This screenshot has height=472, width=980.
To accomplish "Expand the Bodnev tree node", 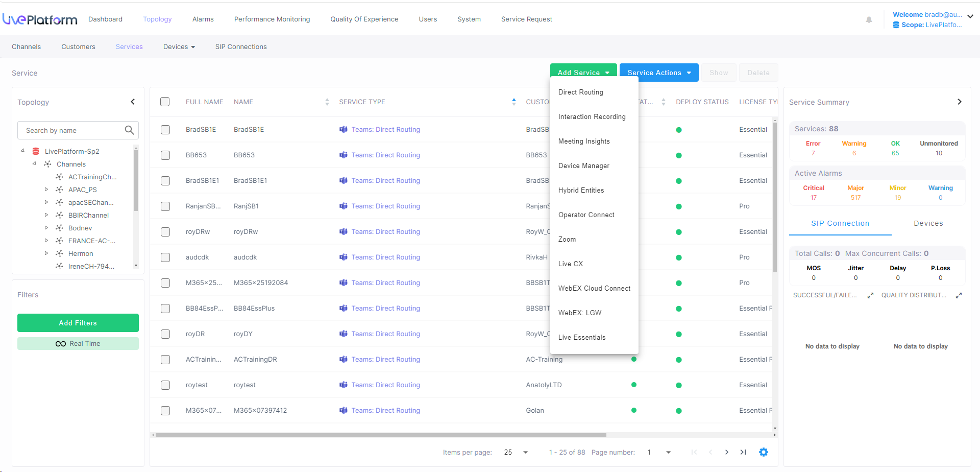I will coord(46,228).
